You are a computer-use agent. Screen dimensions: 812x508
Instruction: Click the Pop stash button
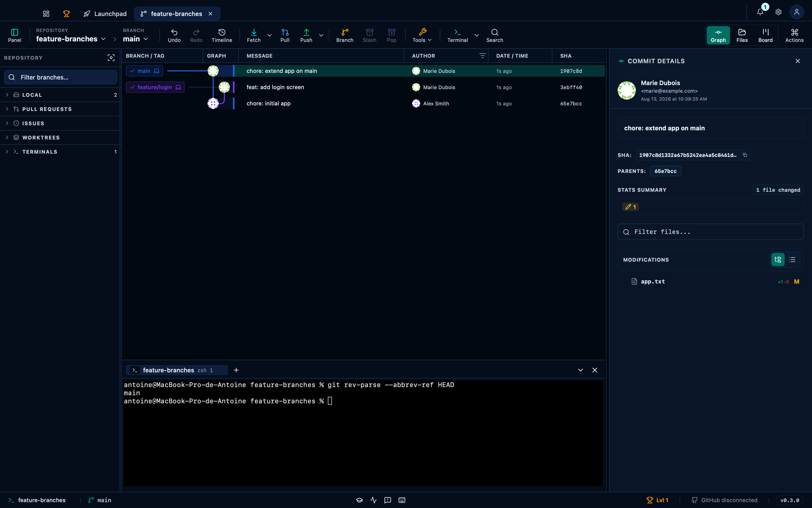click(x=392, y=35)
